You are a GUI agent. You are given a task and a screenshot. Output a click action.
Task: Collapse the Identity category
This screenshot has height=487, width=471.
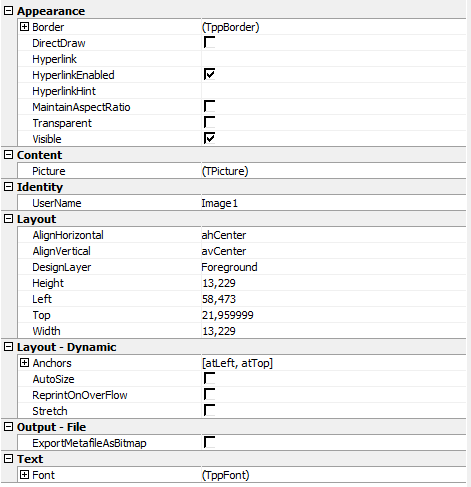click(8, 187)
